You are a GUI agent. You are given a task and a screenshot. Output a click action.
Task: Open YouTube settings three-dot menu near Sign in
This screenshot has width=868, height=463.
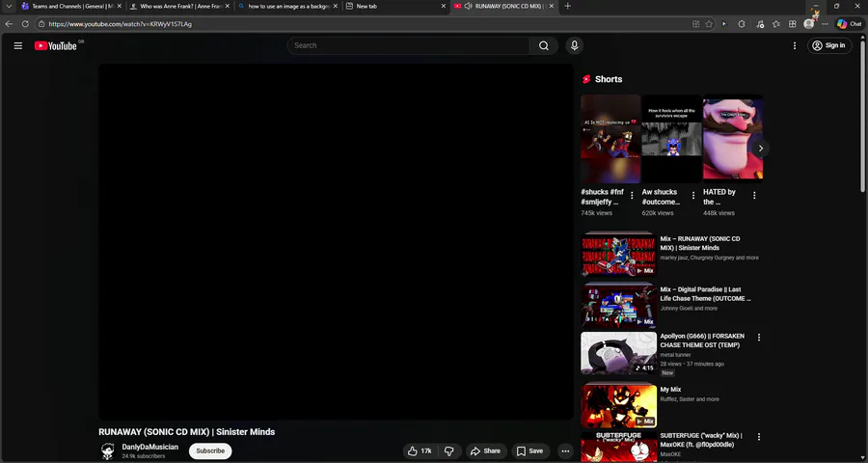pyautogui.click(x=795, y=45)
